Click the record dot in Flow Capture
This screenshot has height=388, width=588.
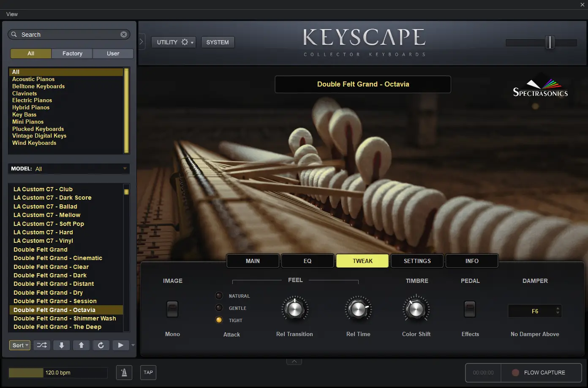point(515,372)
